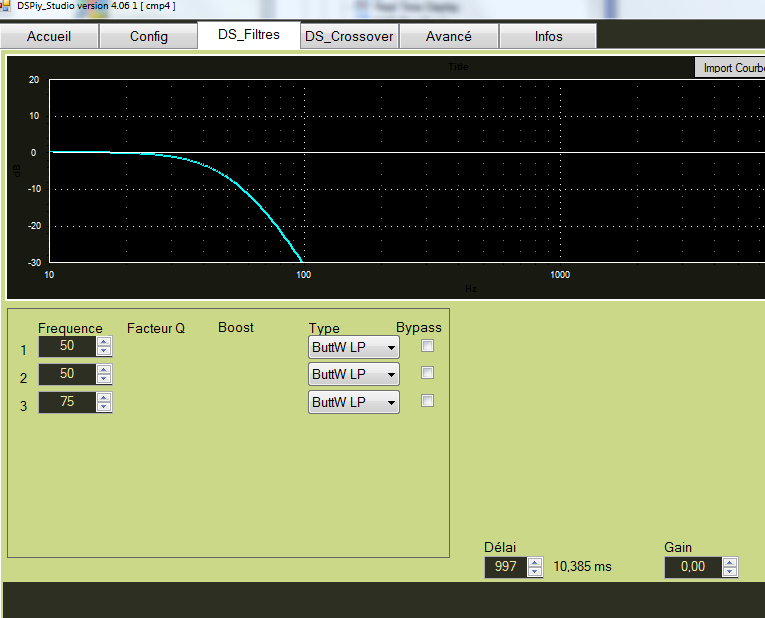
Task: Click filter 1 frequency field showing 50
Action: pyautogui.click(x=67, y=346)
